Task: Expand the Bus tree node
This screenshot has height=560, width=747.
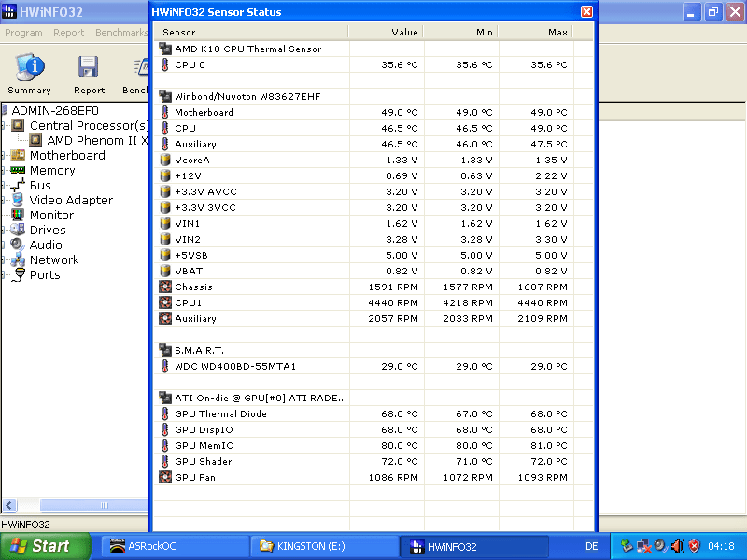Action: 4,186
